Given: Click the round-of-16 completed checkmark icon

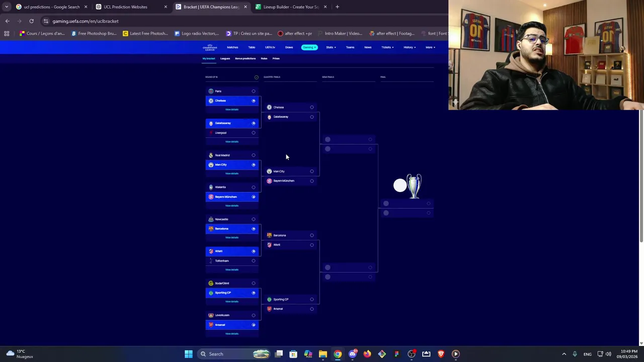Looking at the screenshot, I should pyautogui.click(x=256, y=77).
